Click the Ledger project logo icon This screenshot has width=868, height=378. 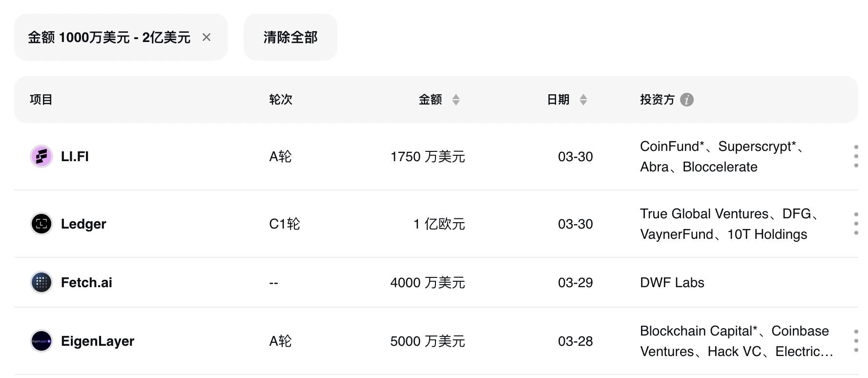41,224
